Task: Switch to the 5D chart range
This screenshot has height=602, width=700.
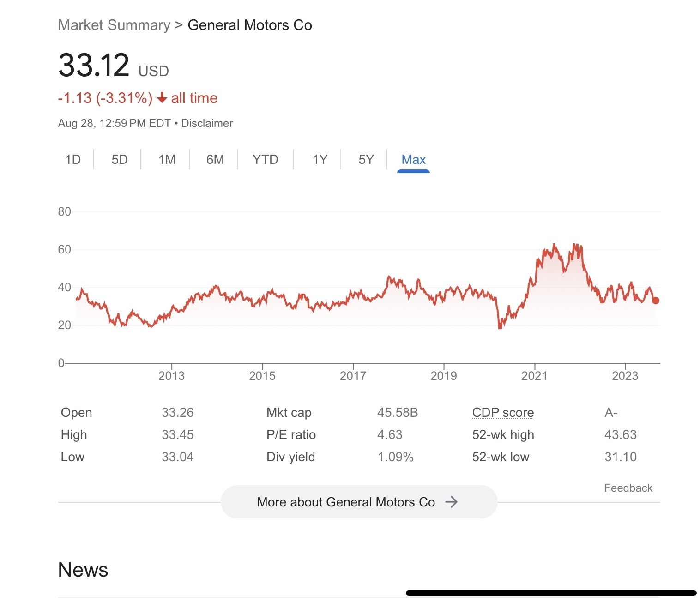Action: [120, 159]
